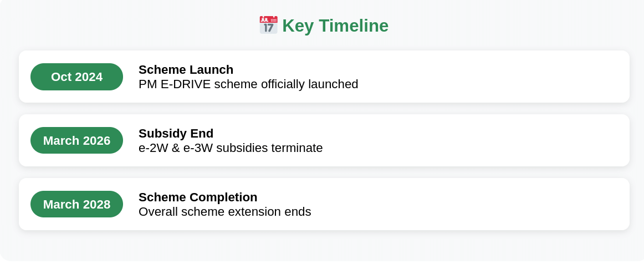The width and height of the screenshot is (644, 269).
Task: Click 'e-2W & e-3W subsidies terminate' text
Action: pos(231,148)
